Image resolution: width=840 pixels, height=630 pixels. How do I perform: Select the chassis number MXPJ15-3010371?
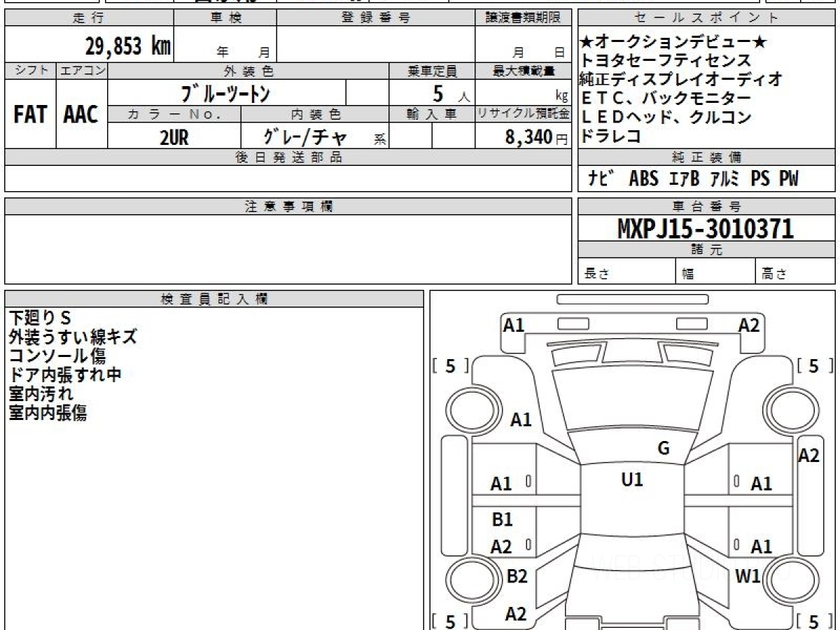point(706,229)
